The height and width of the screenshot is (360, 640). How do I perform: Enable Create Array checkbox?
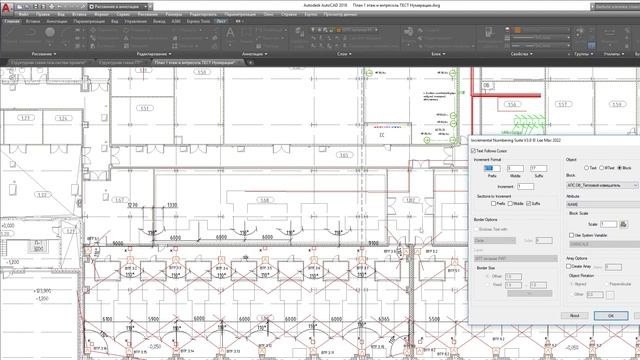click(x=569, y=266)
